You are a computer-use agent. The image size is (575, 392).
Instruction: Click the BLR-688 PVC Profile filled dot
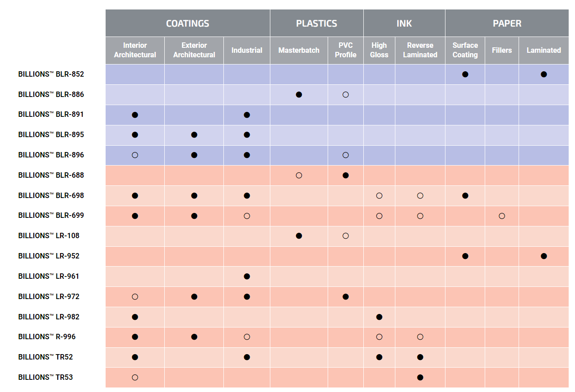346,175
